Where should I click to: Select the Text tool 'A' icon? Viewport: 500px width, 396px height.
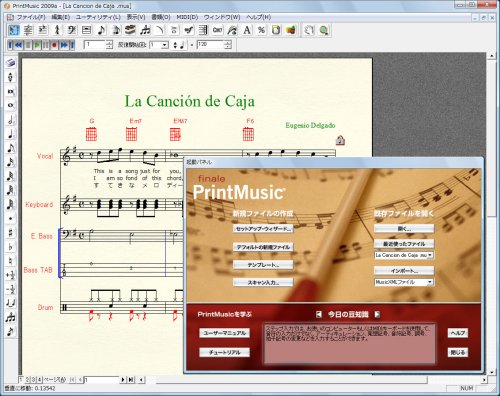247,30
